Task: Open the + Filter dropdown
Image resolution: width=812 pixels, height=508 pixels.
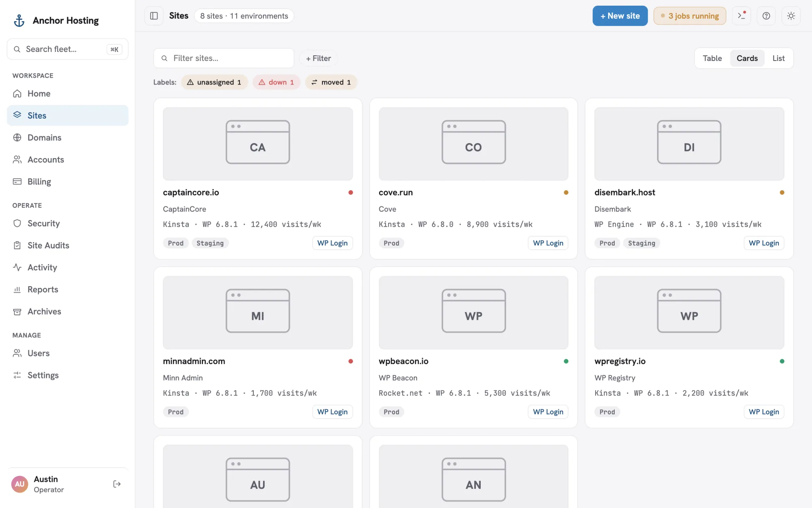Action: (318, 58)
